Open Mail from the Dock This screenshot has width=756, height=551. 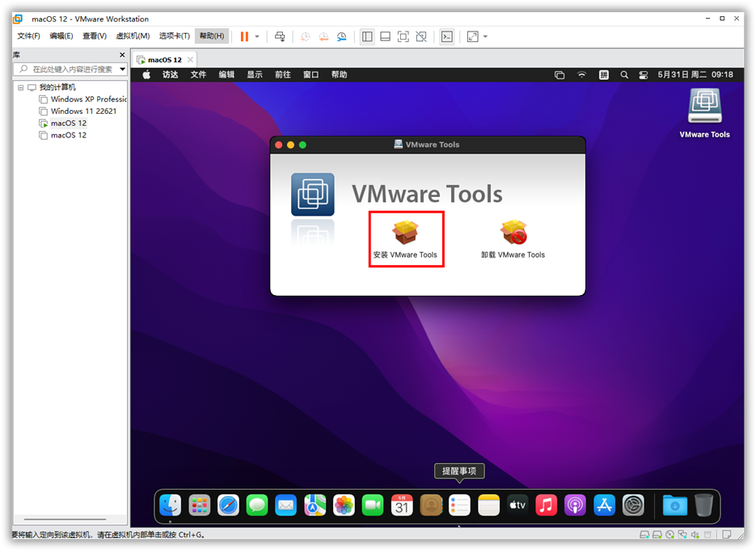pos(286,505)
